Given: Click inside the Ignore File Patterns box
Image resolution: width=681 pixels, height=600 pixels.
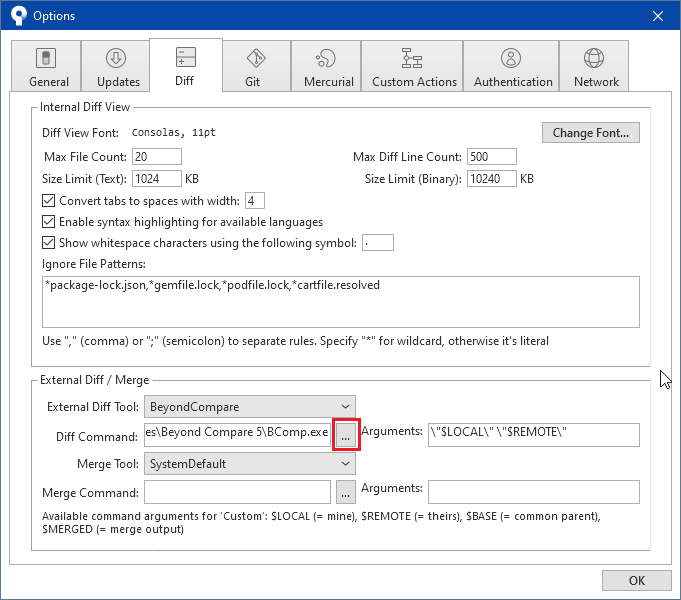Looking at the screenshot, I should (340, 302).
